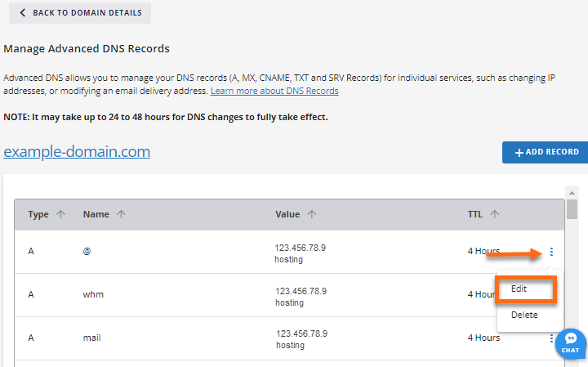
Task: Sort records by Value arrow
Action: click(313, 215)
